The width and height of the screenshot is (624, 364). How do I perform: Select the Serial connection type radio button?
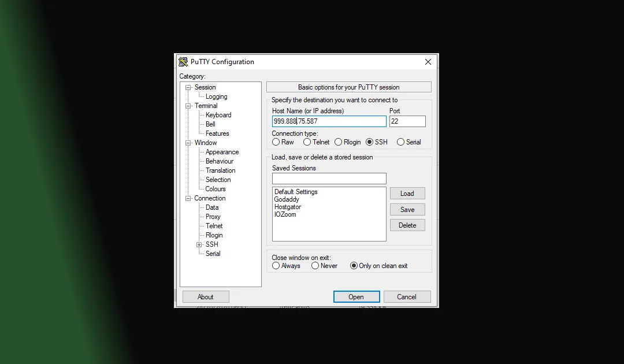[400, 142]
